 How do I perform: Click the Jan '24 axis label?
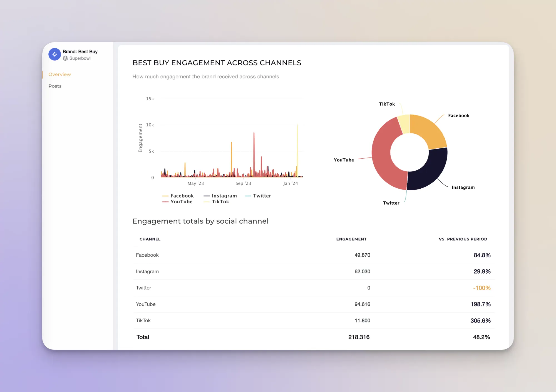pos(291,183)
